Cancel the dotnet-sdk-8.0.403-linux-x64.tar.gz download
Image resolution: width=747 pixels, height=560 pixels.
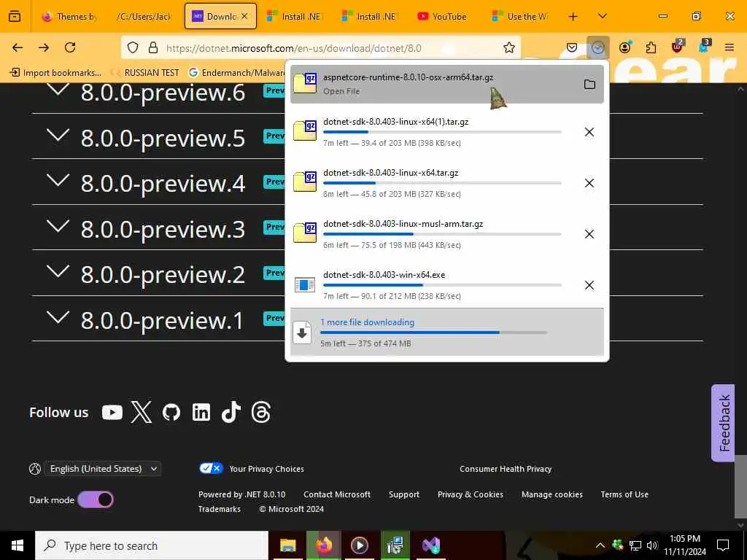point(589,183)
